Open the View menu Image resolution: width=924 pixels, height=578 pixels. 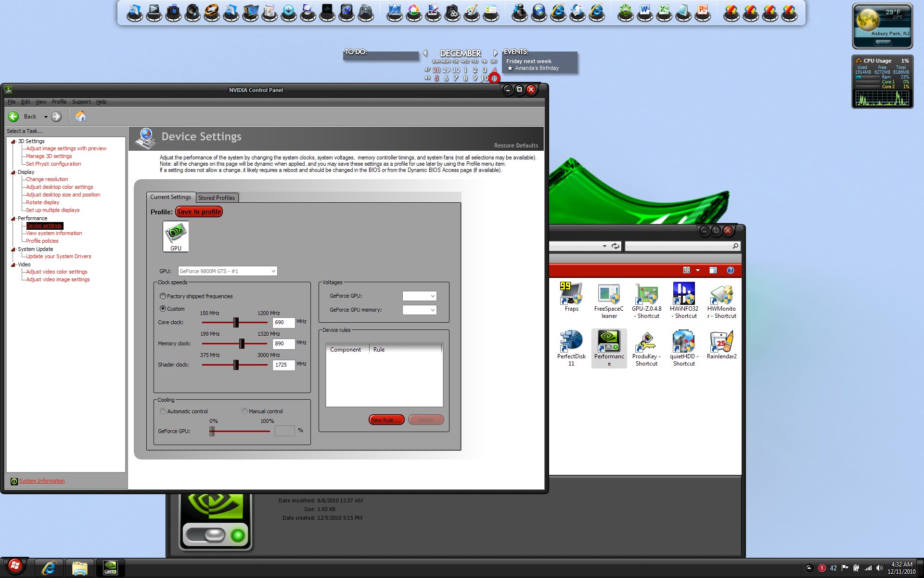coord(41,102)
